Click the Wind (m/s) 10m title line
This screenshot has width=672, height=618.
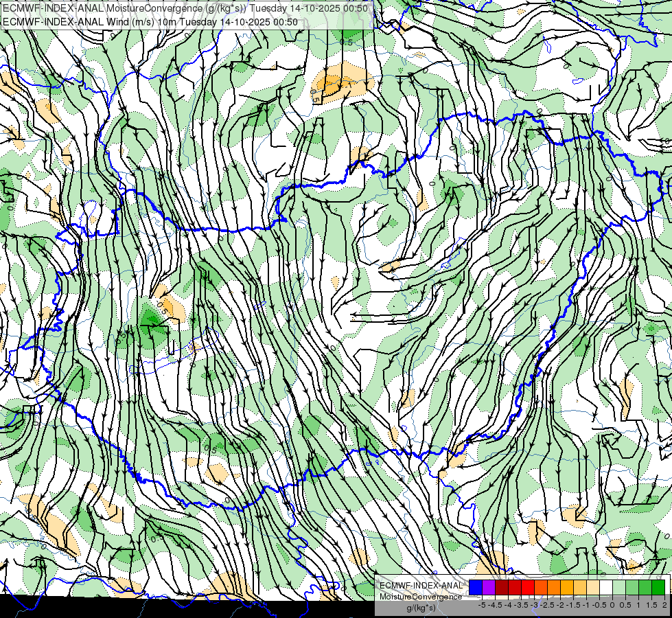coord(150,21)
